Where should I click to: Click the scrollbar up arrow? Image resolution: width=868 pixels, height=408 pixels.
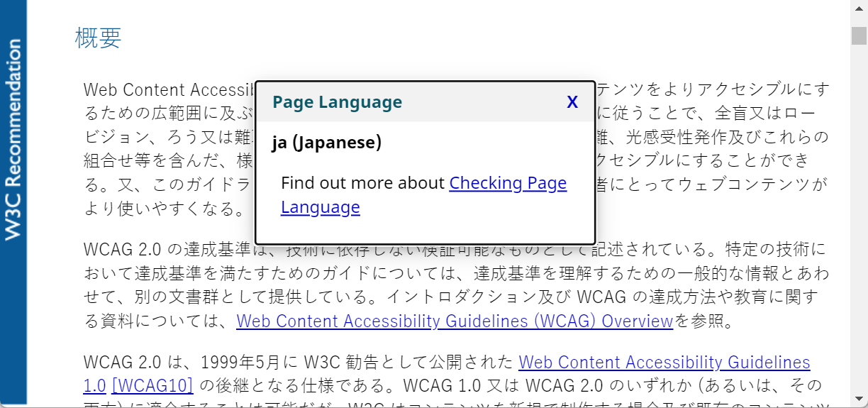[859, 6]
